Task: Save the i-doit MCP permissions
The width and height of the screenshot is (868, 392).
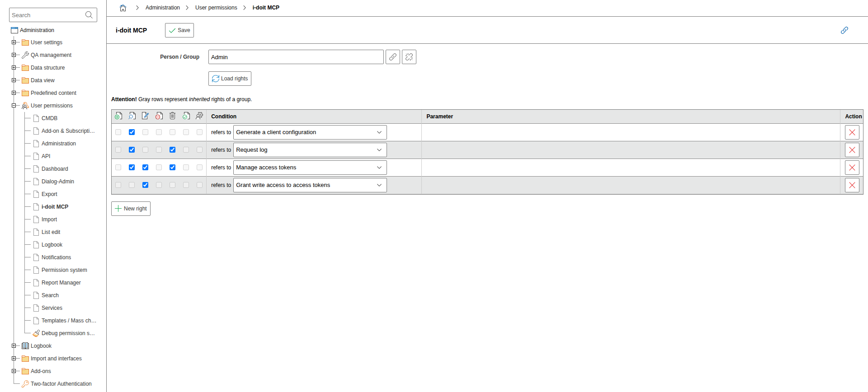Action: [x=179, y=30]
